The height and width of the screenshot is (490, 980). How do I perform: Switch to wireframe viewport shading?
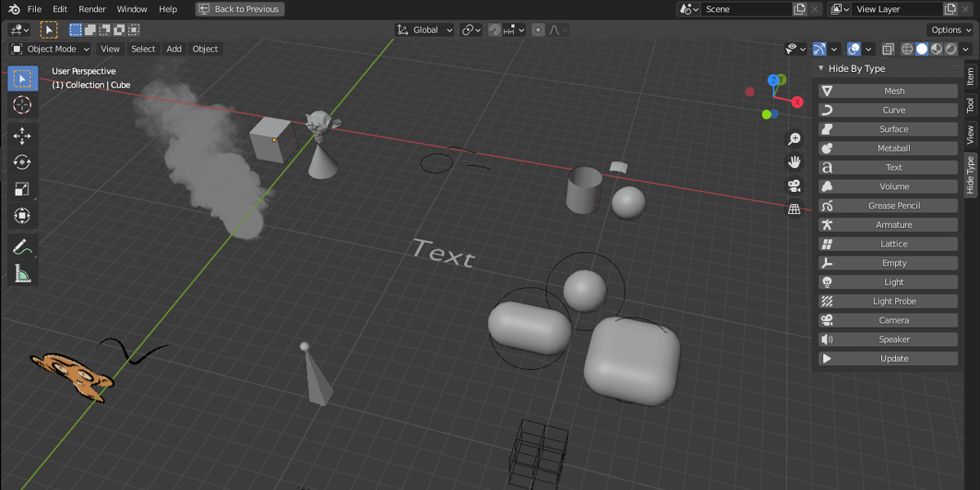click(x=907, y=49)
